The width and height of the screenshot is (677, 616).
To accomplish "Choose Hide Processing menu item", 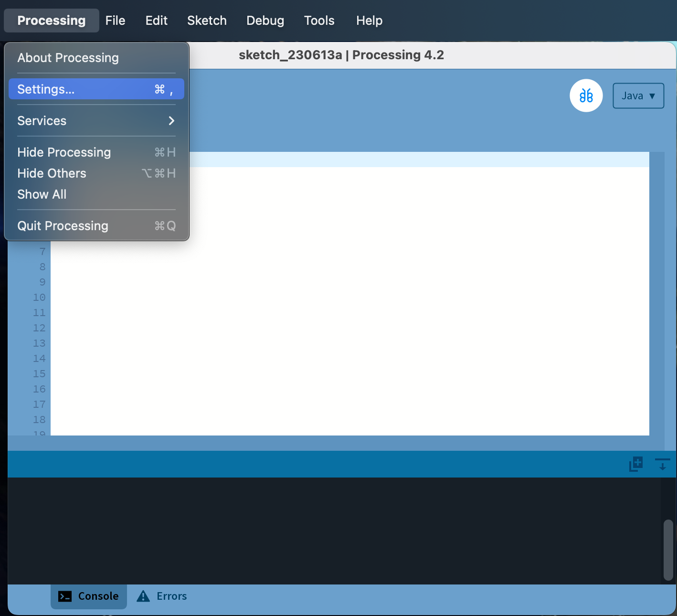I will [x=64, y=152].
